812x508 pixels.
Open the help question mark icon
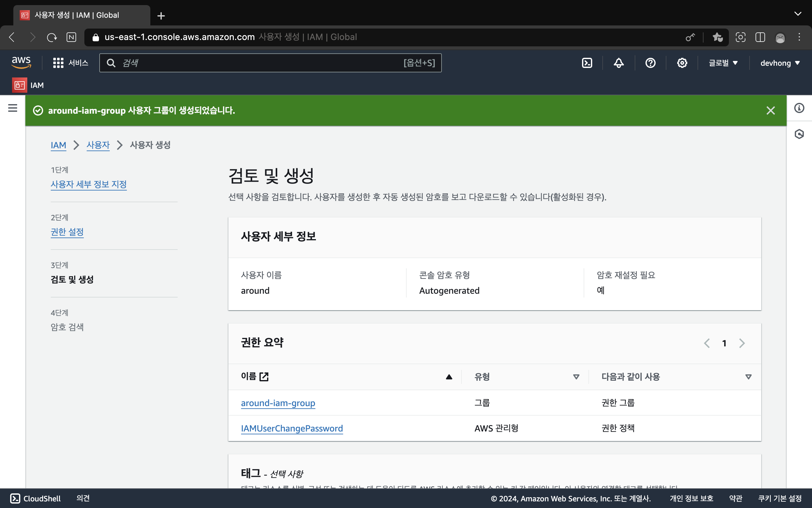tap(650, 63)
